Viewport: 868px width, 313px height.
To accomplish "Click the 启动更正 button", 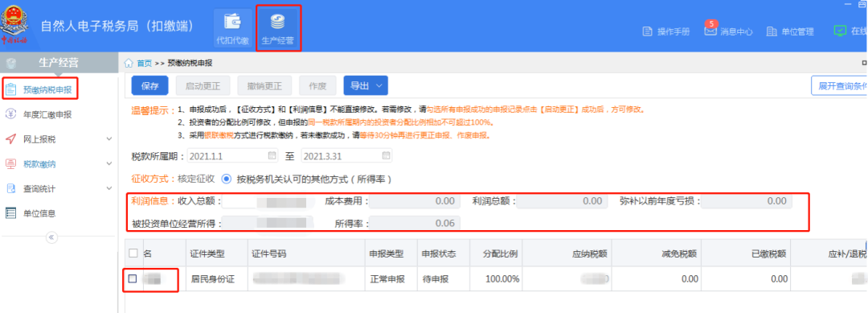I will pos(203,86).
